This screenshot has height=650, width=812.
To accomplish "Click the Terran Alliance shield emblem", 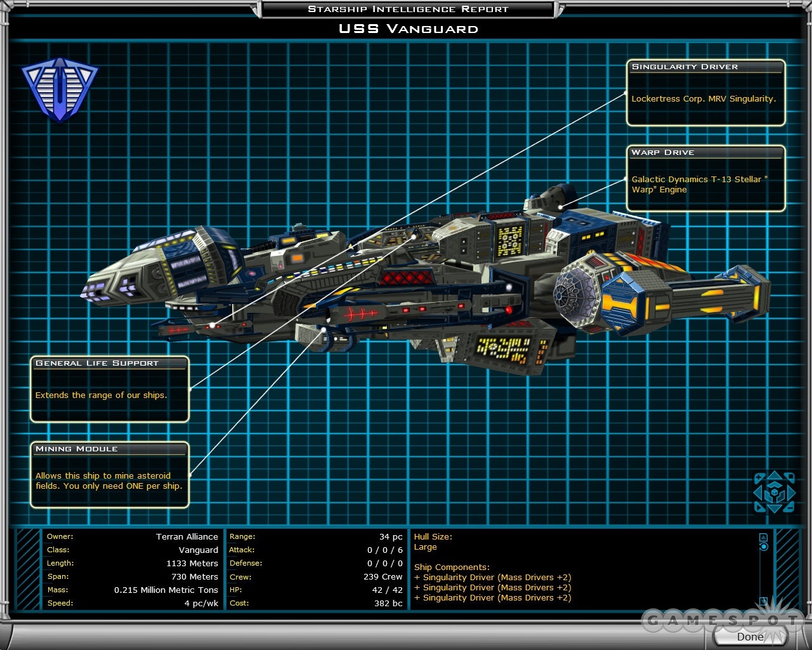I will pyautogui.click(x=60, y=90).
